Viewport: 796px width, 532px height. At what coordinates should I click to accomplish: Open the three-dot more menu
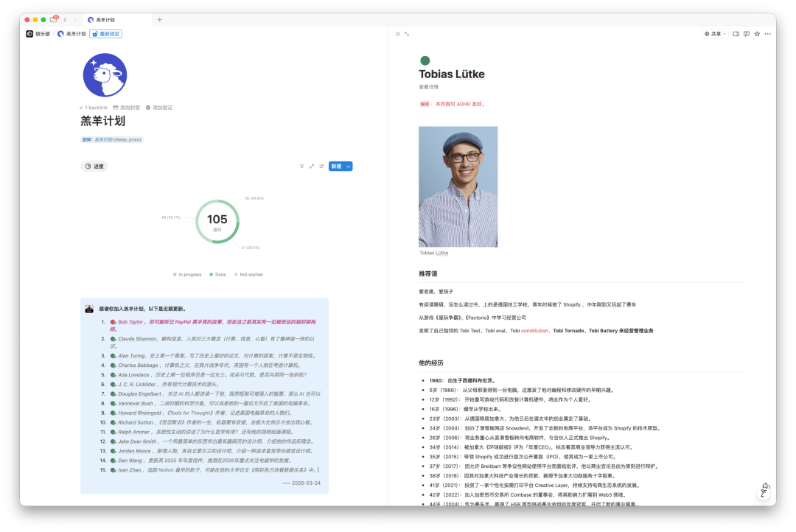tap(767, 34)
